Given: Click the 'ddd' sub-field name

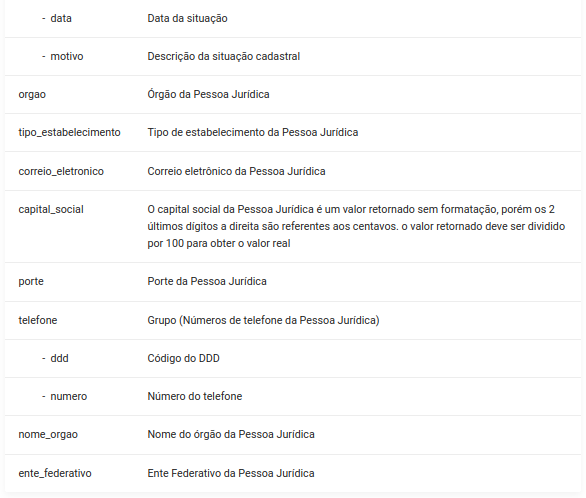Looking at the screenshot, I should coord(59,358).
